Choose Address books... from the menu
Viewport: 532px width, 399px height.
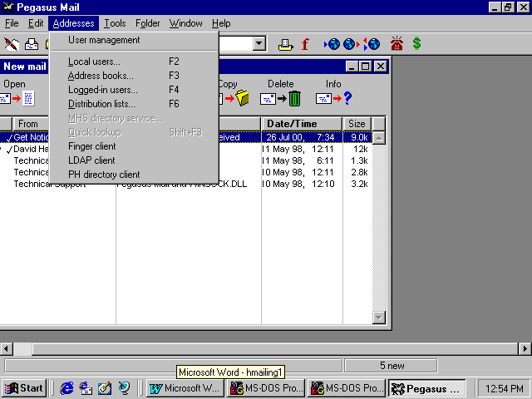[134, 76]
